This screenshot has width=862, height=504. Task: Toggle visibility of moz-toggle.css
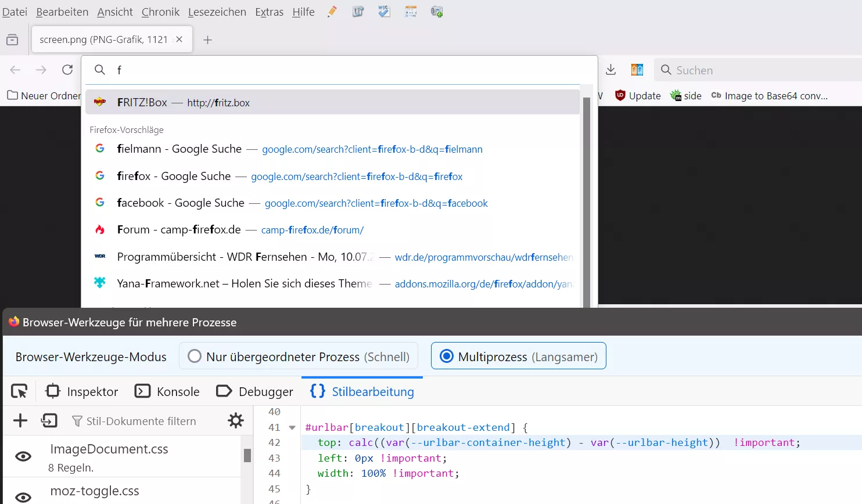coord(23,496)
